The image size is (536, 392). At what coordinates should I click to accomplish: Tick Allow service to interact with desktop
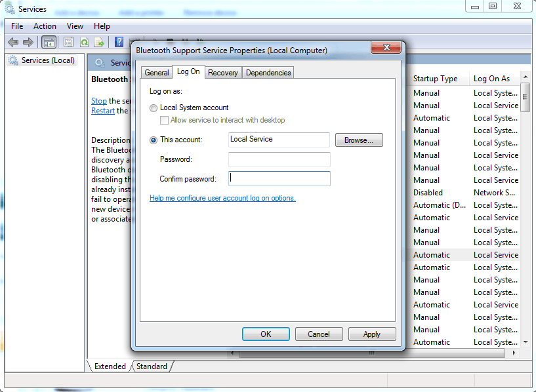pyautogui.click(x=165, y=120)
